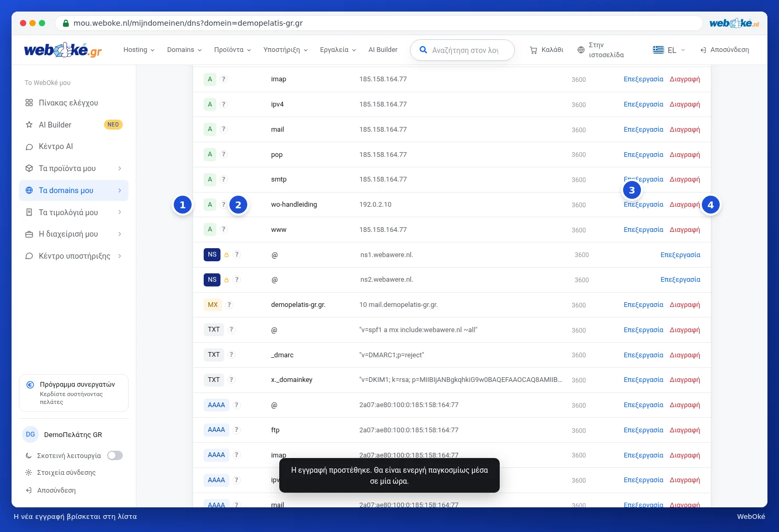Image resolution: width=779 pixels, height=532 pixels.
Task: Select Τα domains μου in the sidebar
Action: 73,190
